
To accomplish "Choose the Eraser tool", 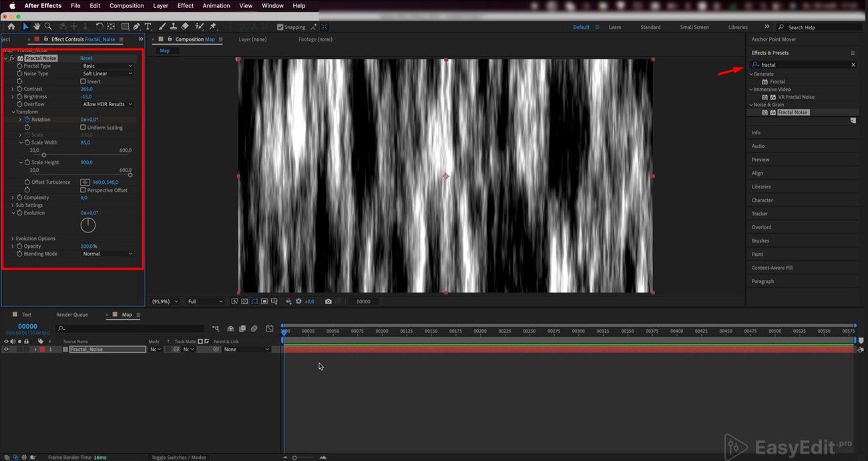I will tap(185, 27).
